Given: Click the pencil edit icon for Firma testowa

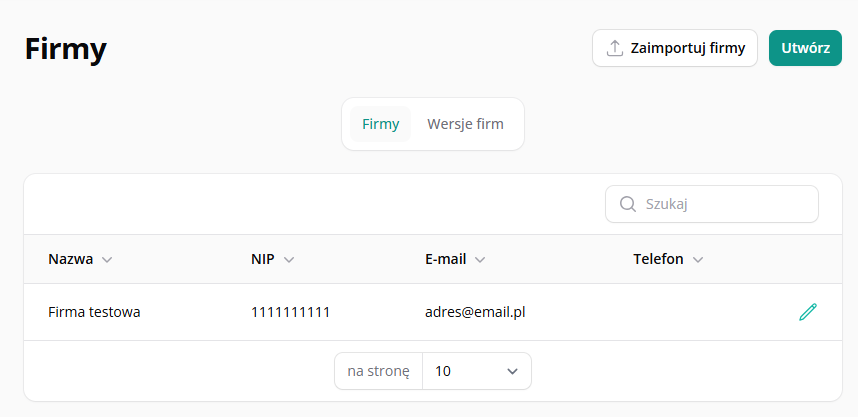Looking at the screenshot, I should (808, 312).
